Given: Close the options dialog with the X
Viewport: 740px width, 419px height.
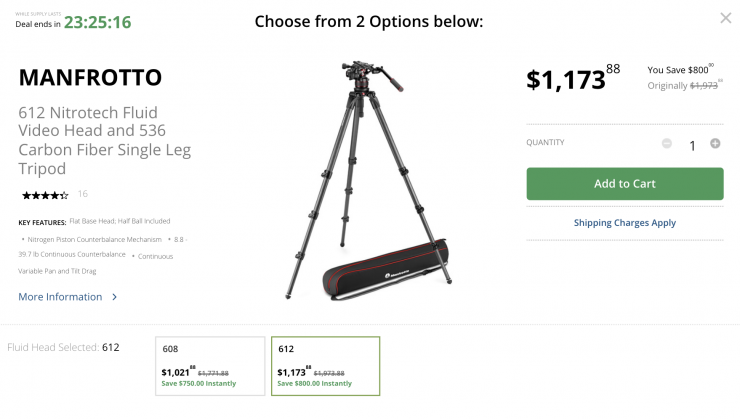Looking at the screenshot, I should click(725, 18).
